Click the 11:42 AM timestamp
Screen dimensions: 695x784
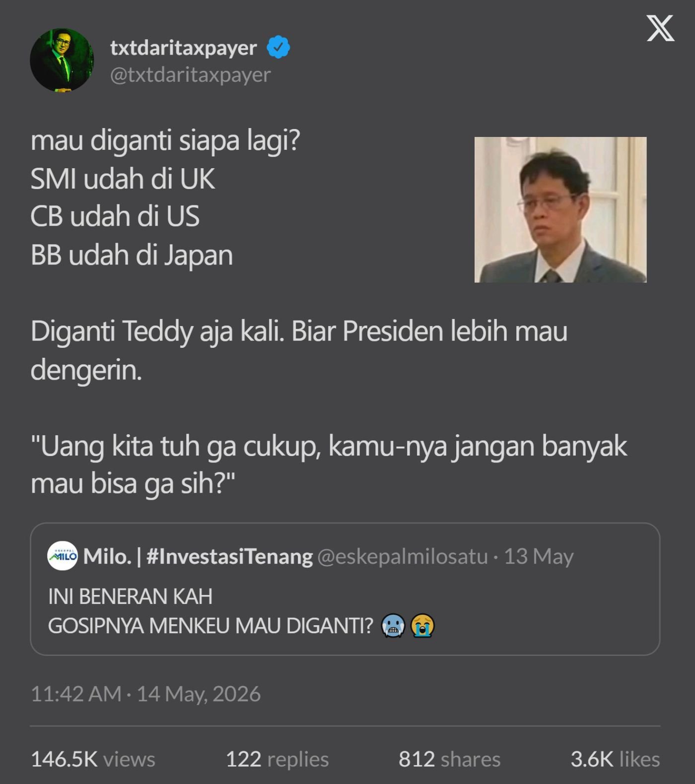[x=76, y=694]
